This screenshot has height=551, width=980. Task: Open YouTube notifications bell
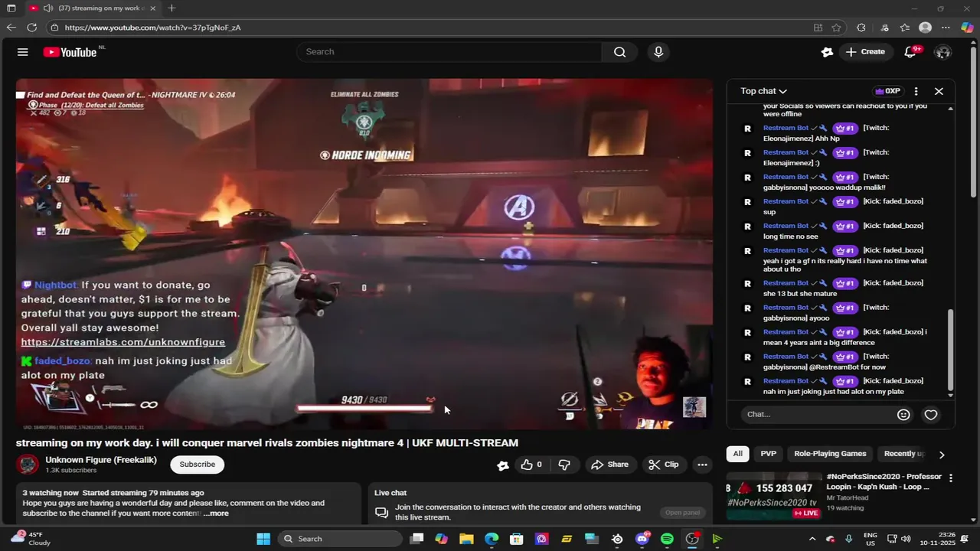pyautogui.click(x=910, y=52)
